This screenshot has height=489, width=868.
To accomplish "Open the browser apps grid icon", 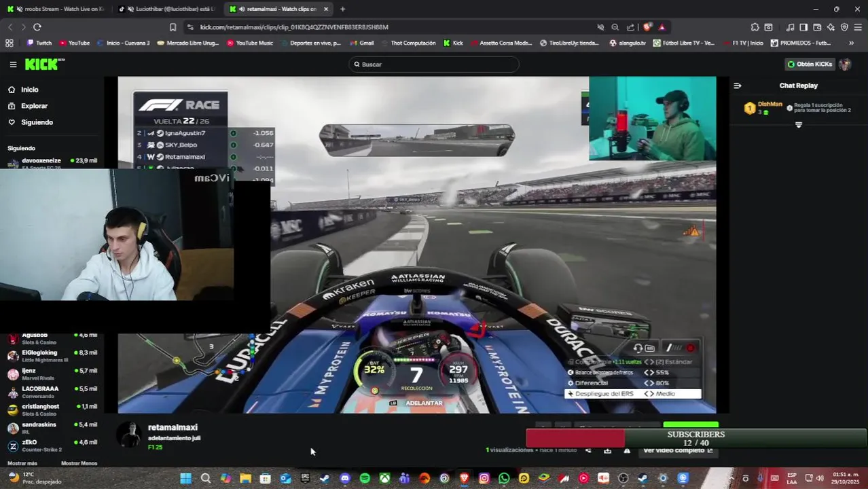I will pyautogui.click(x=9, y=43).
